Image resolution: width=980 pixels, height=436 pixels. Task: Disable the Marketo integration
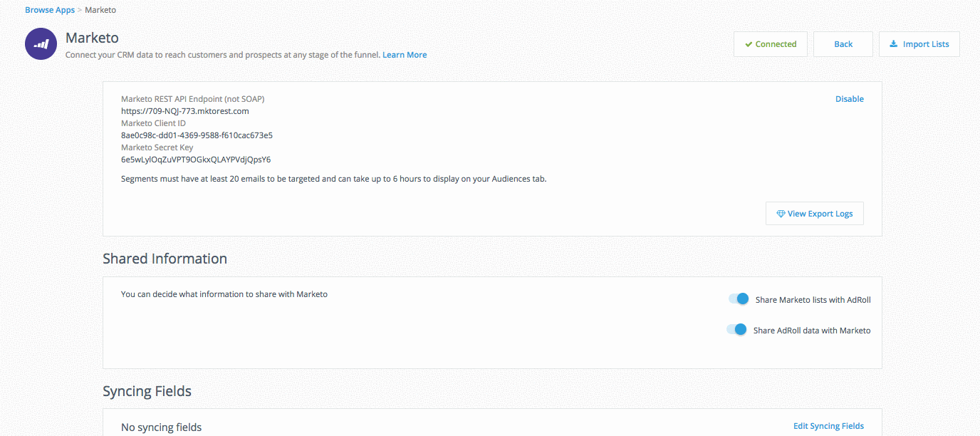tap(849, 99)
